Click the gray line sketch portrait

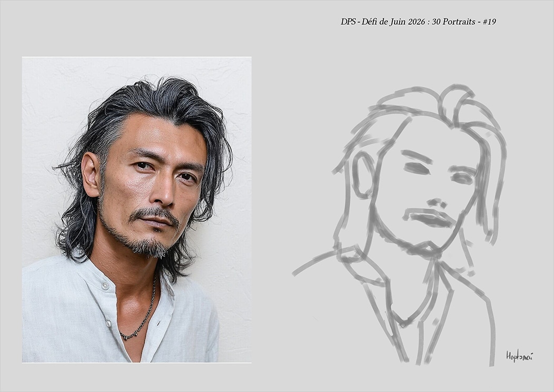[x=400, y=225]
